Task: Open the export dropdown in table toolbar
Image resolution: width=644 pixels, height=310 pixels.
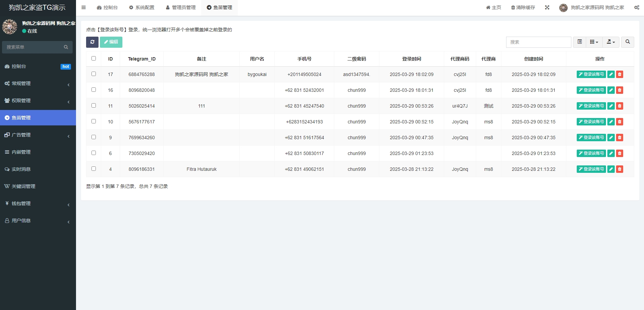Action: [x=611, y=42]
